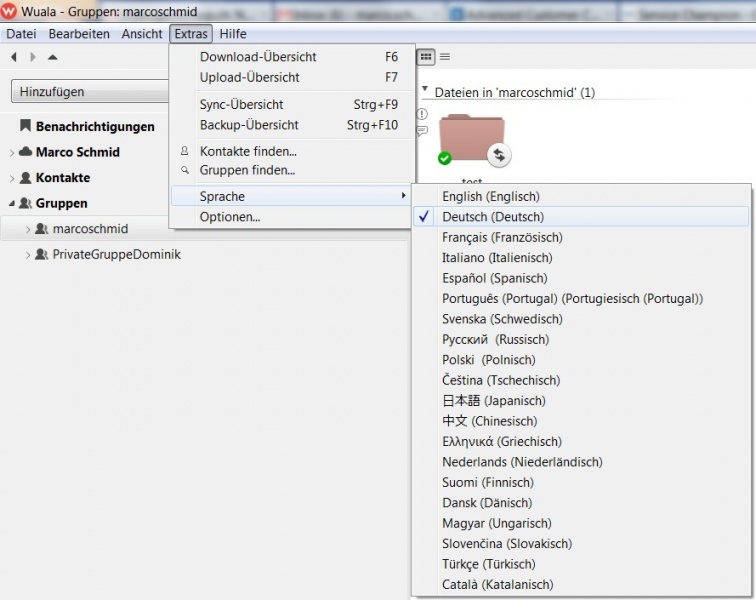Select Kontakte finden...
The height and width of the screenshot is (600, 756).
(x=292, y=151)
